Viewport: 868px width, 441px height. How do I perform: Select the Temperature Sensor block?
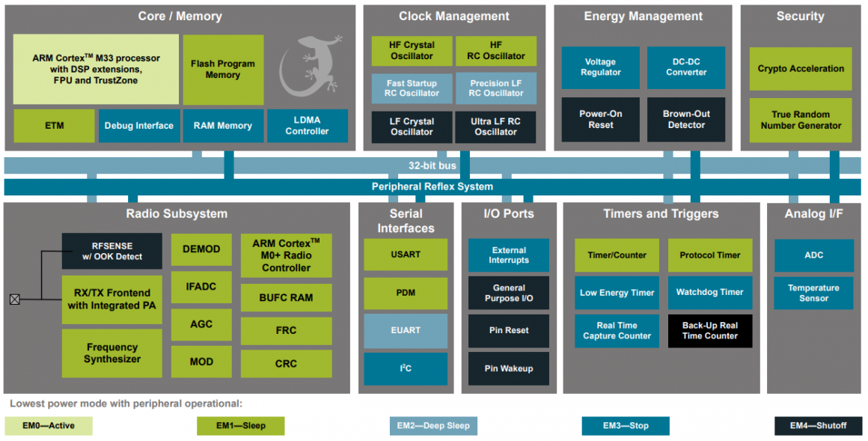813,293
